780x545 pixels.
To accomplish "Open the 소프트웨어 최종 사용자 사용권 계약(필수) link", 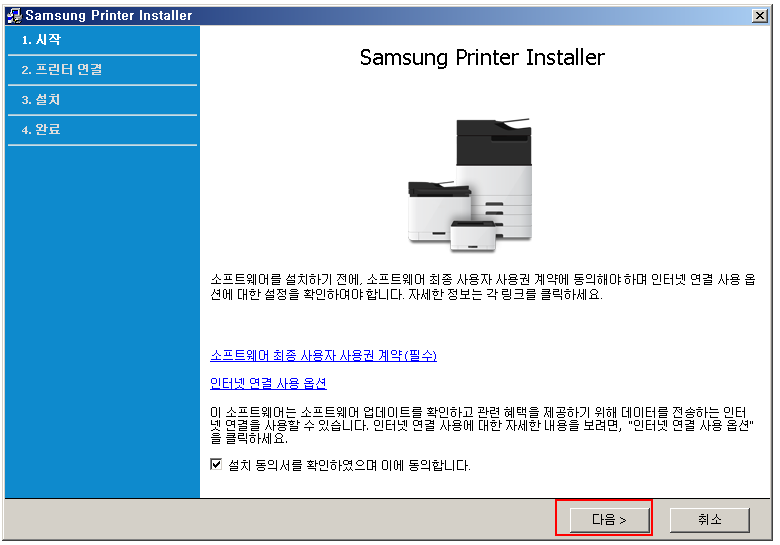I will pos(323,355).
